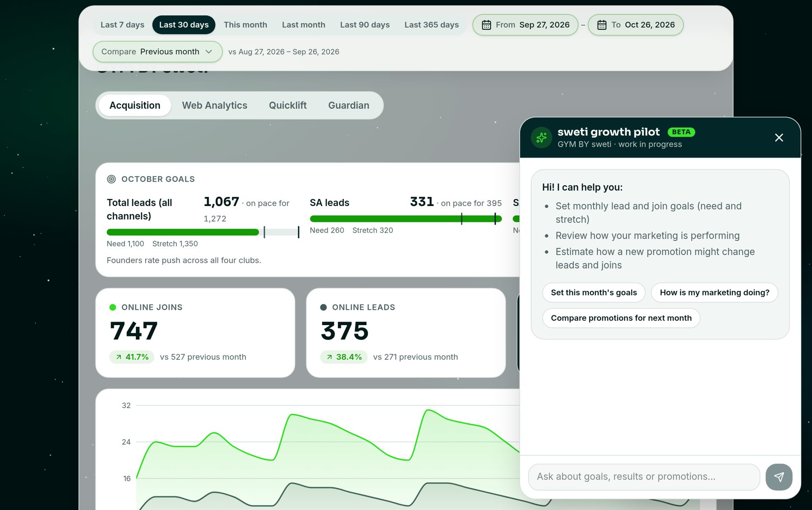Click 'on pace for 395' text
This screenshot has height=510, width=812.
tap(471, 203)
